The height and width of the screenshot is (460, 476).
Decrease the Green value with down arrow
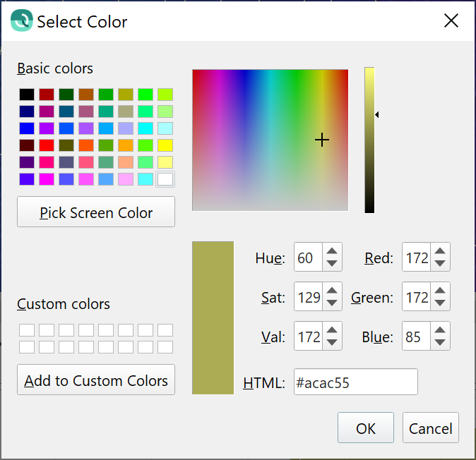pyautogui.click(x=440, y=303)
